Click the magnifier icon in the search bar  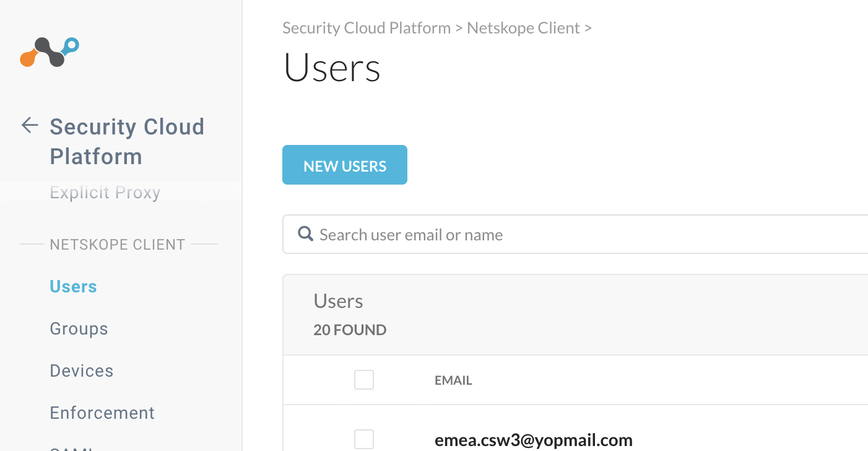[305, 234]
